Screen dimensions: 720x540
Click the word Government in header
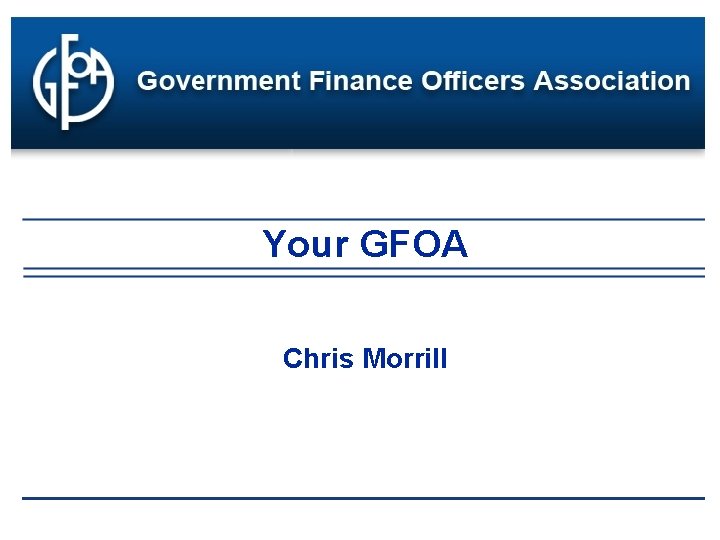coord(203,81)
